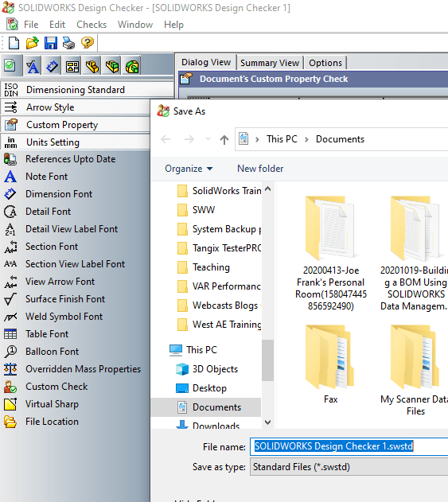The height and width of the screenshot is (502, 448).
Task: Expand the This PC breadcrumb chevron
Action: point(257,139)
